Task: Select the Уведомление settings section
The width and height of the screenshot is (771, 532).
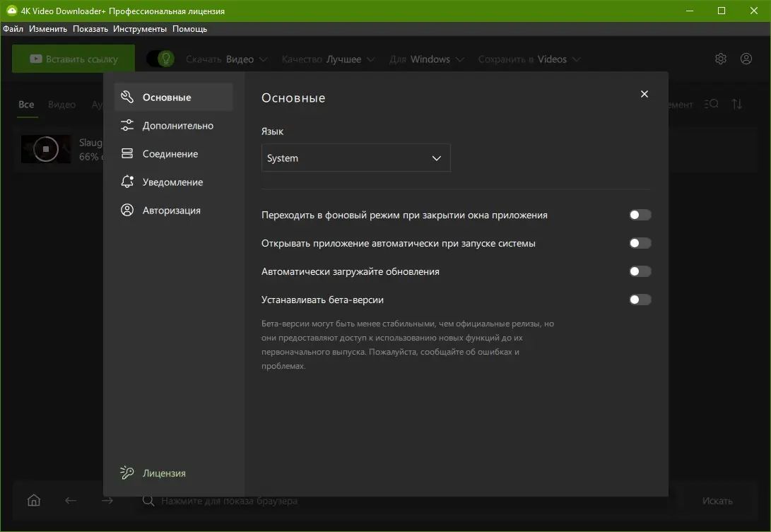Action: click(174, 182)
